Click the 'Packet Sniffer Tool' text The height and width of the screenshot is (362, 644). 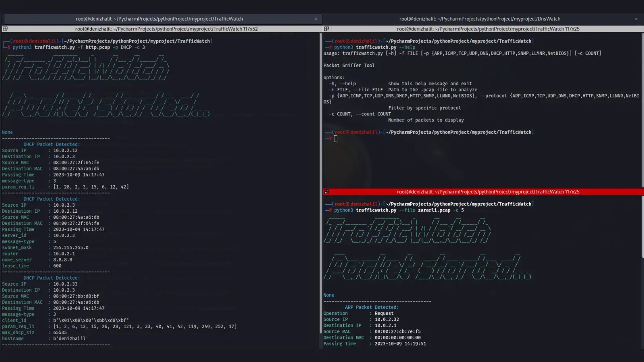click(x=349, y=65)
